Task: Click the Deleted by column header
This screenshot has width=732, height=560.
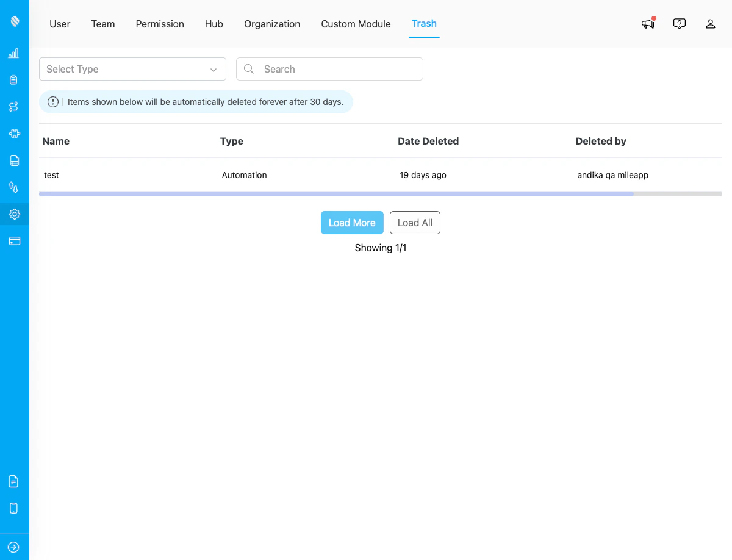Action: [x=601, y=141]
